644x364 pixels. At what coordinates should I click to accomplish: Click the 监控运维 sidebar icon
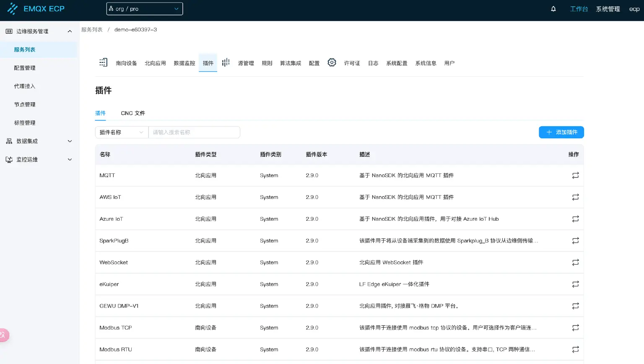9,159
